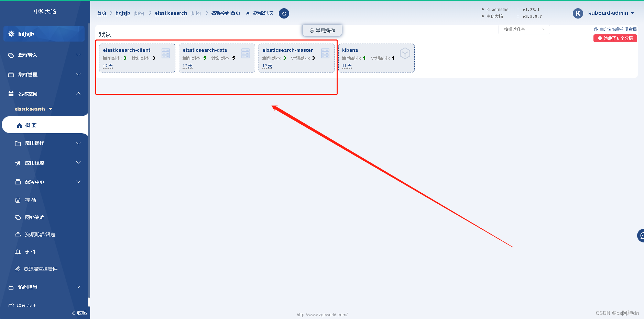Screen dimensions: 644x319
Task: Open the elasticsearch-data workload card
Action: point(217,58)
